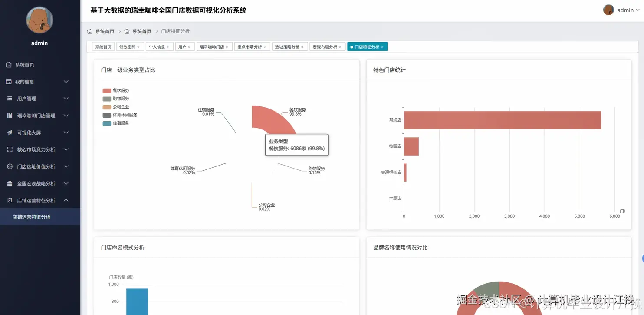Viewport: 644px width, 315px height.
Task: Click the paper-plane icon beside 可视化大屏
Action: [x=10, y=133]
